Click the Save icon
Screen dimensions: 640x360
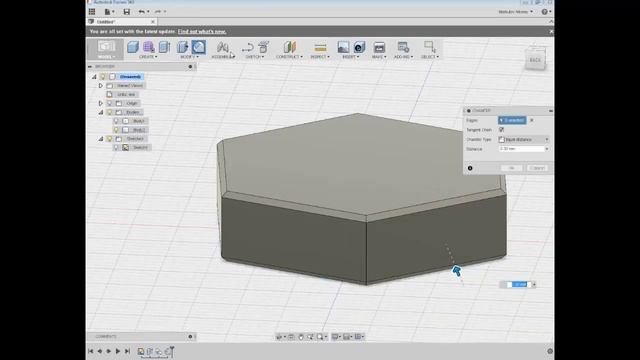pyautogui.click(x=127, y=12)
